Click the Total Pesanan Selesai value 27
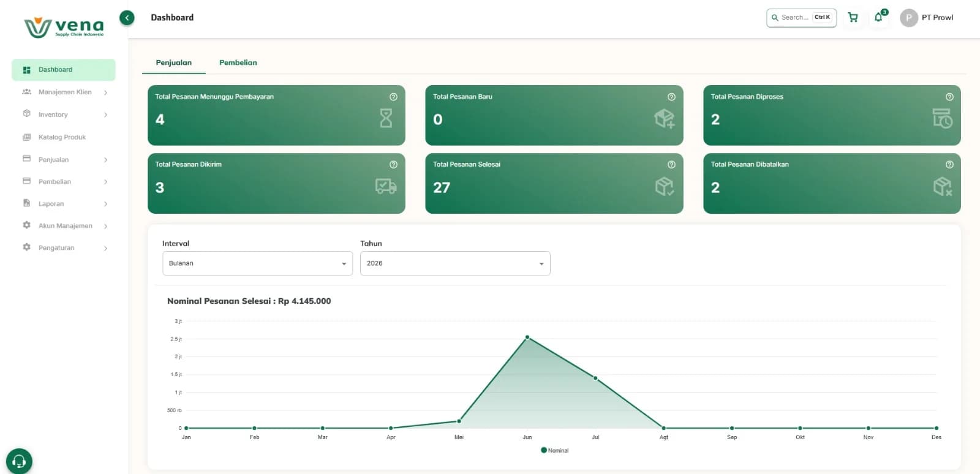980x474 pixels. click(442, 187)
